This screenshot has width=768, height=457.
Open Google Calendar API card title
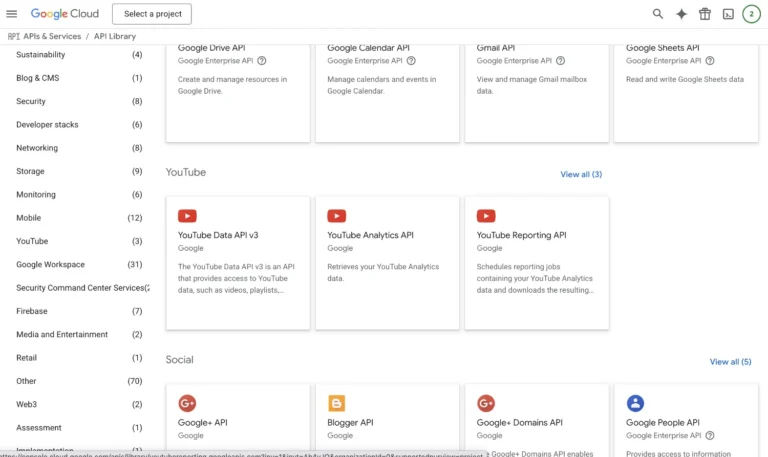[x=368, y=48]
